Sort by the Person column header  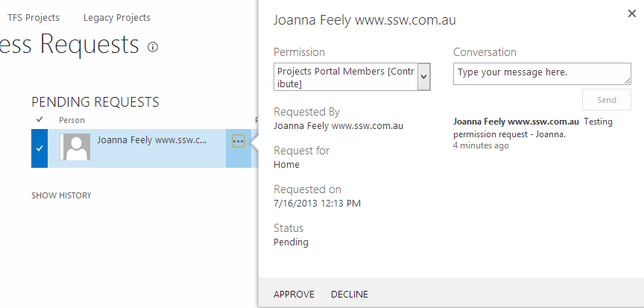click(72, 120)
